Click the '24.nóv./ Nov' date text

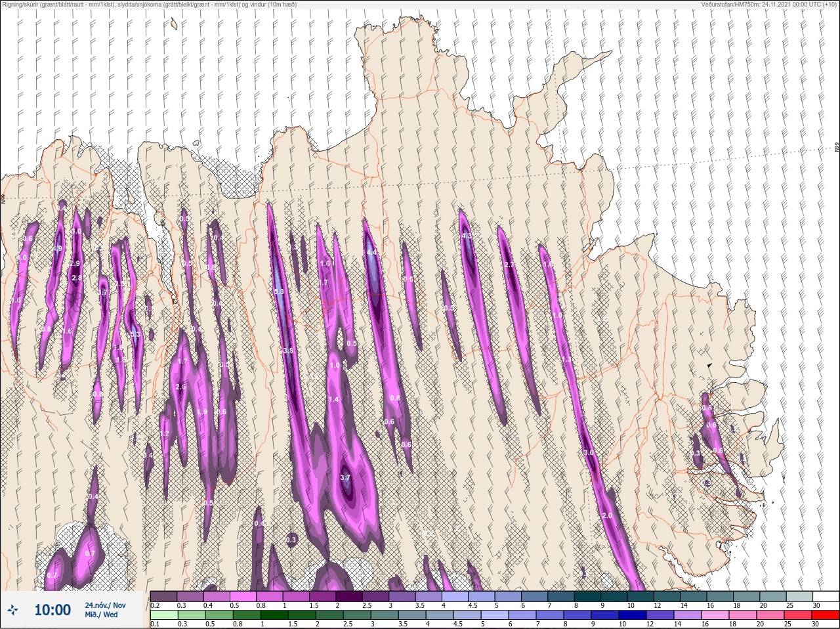pos(105,605)
